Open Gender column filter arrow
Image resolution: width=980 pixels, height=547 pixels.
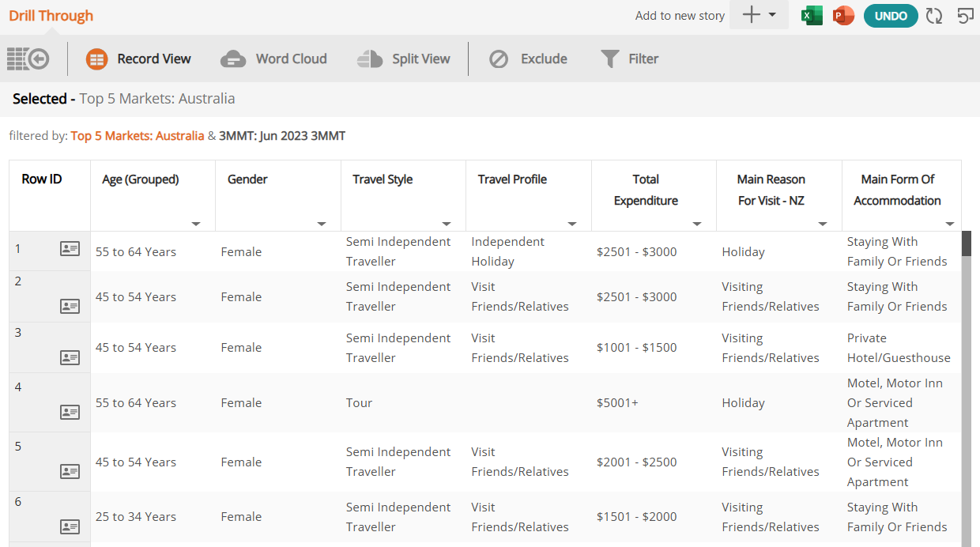click(322, 224)
